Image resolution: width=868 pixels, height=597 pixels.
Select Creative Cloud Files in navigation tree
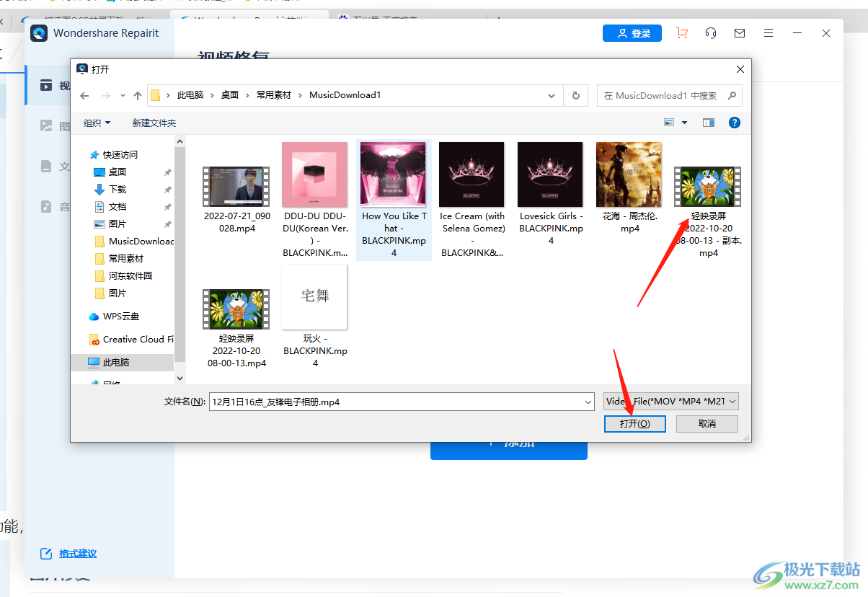tap(130, 340)
